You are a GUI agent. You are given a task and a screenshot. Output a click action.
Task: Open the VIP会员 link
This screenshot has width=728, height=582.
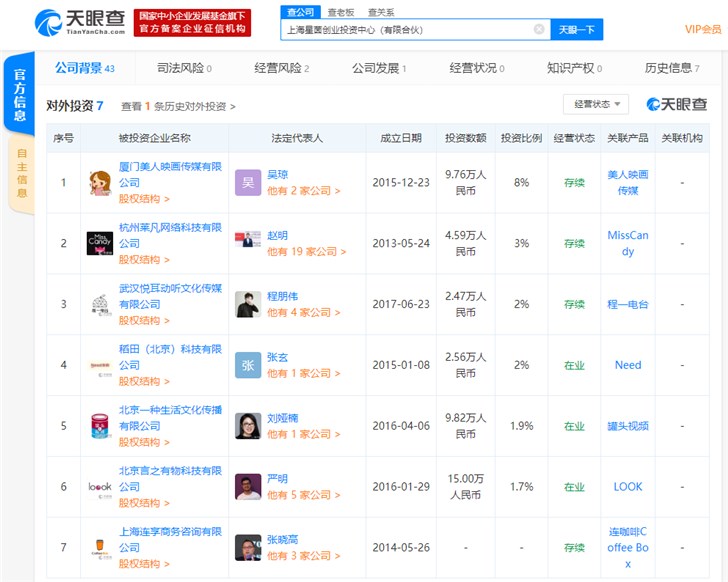702,30
